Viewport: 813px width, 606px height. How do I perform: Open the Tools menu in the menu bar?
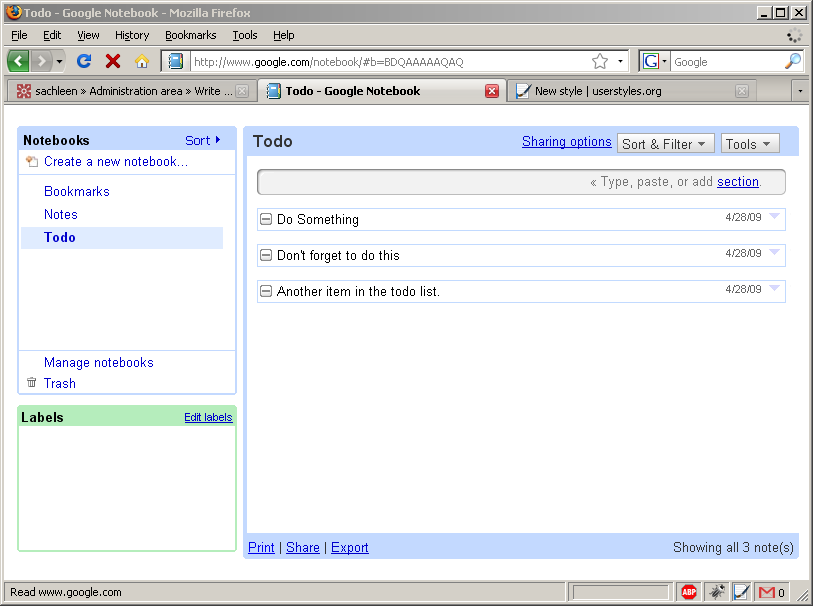245,35
